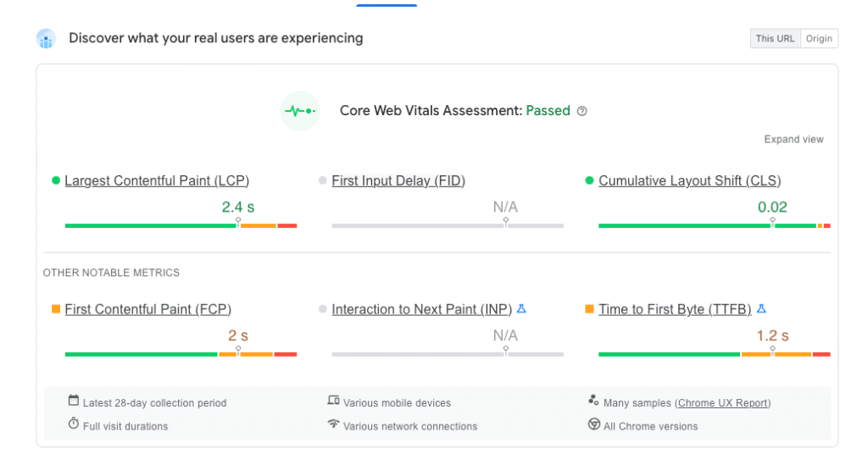The height and width of the screenshot is (465, 868).
Task: Open the First Contentful Paint (FCP) link
Action: (x=147, y=309)
